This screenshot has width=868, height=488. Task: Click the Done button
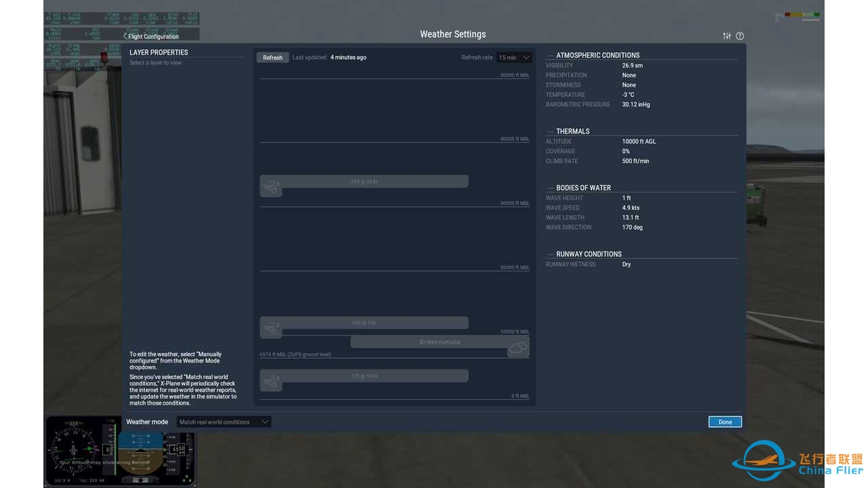coord(725,422)
